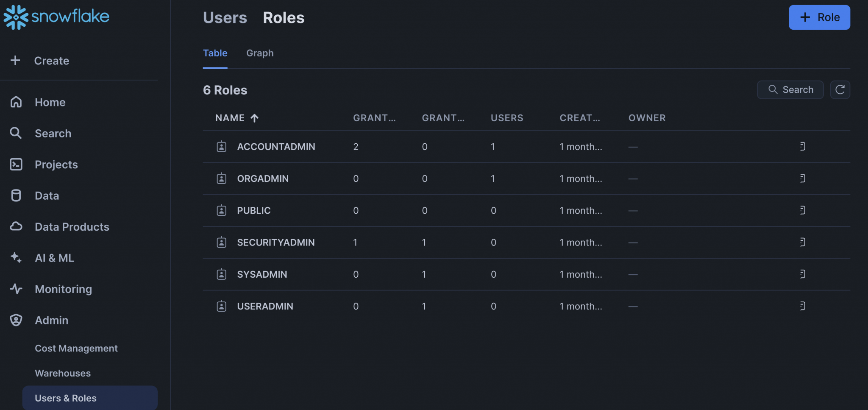This screenshot has width=868, height=410.
Task: Click the refresh roles icon
Action: click(840, 89)
